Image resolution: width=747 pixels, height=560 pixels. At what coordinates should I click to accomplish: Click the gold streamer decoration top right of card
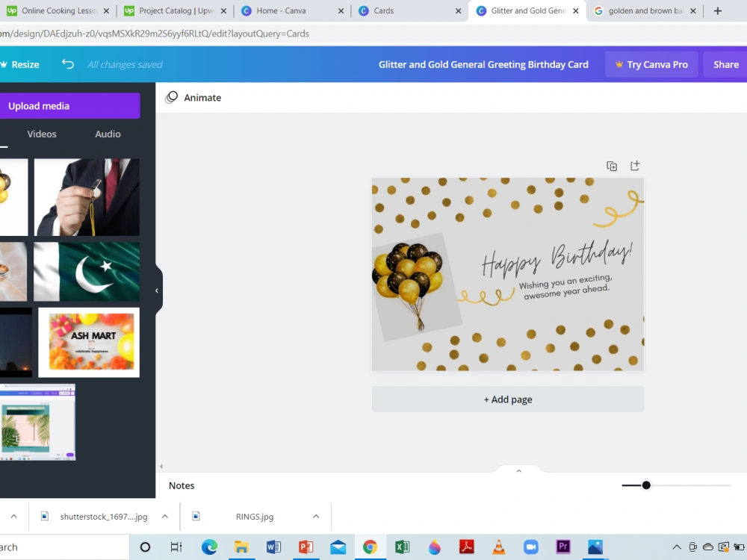[618, 208]
